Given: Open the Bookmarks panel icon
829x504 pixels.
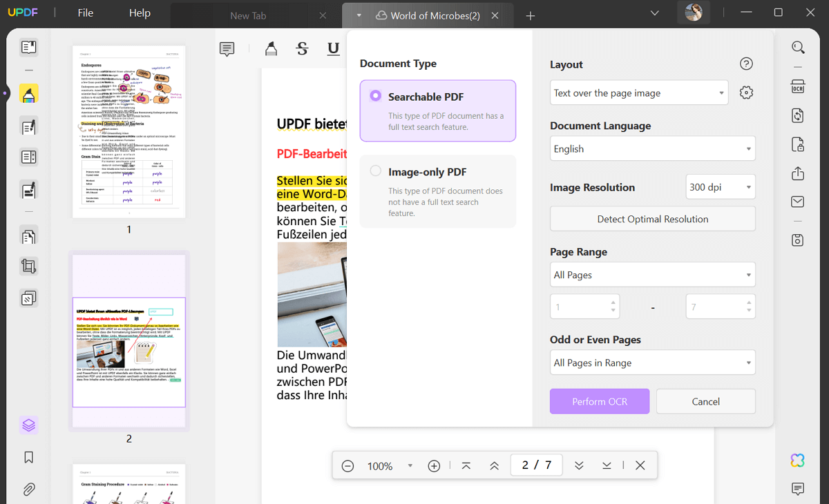Looking at the screenshot, I should pyautogui.click(x=28, y=458).
